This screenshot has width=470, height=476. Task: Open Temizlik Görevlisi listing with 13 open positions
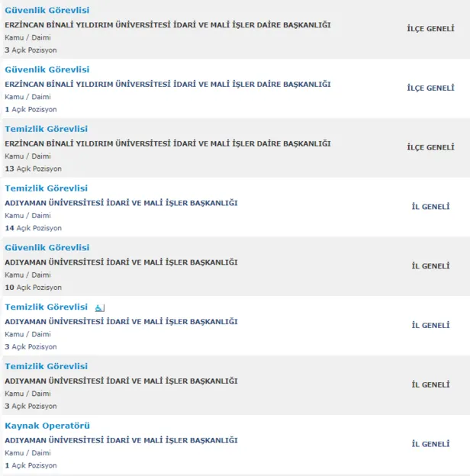(46, 129)
